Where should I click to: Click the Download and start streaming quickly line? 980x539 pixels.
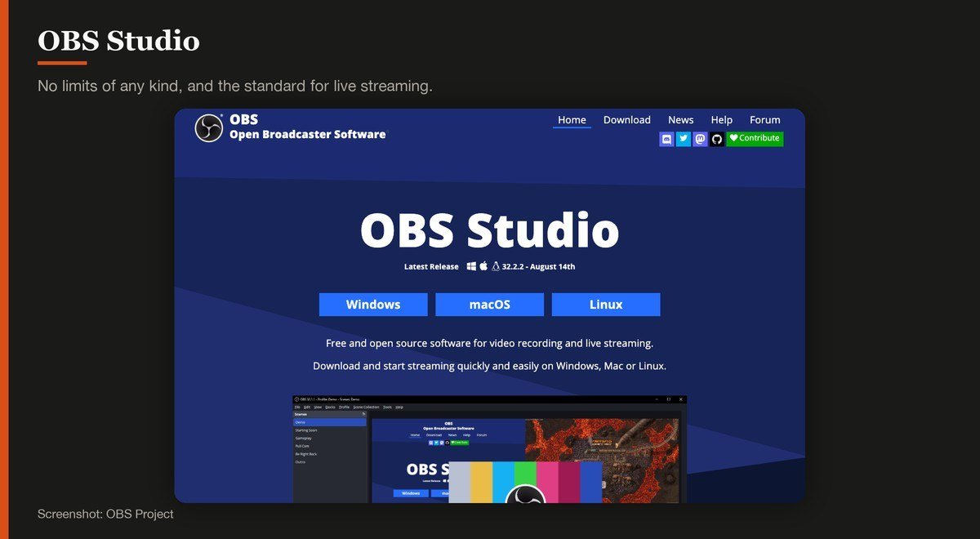489,366
